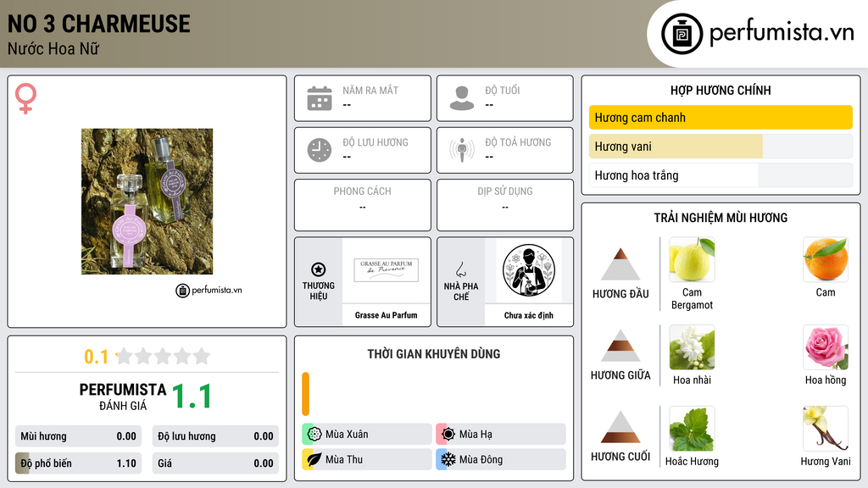
Task: Click the Cam Bergamot note image
Action: 692,259
